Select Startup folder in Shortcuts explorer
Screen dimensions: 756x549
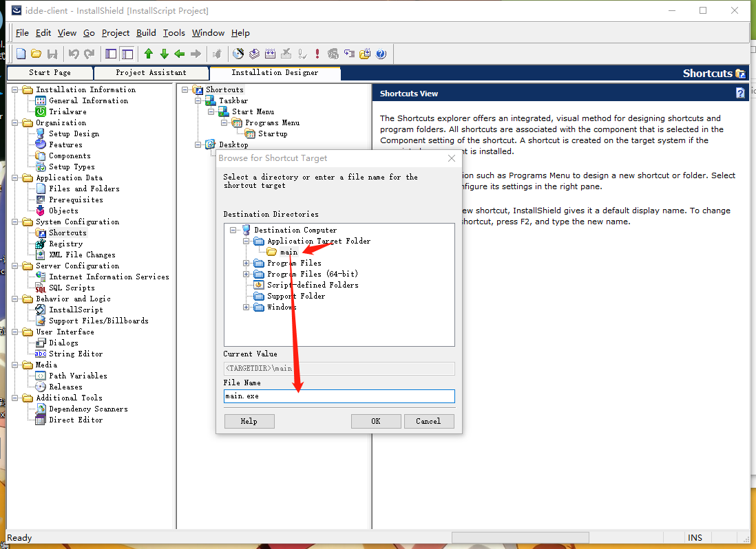[273, 134]
